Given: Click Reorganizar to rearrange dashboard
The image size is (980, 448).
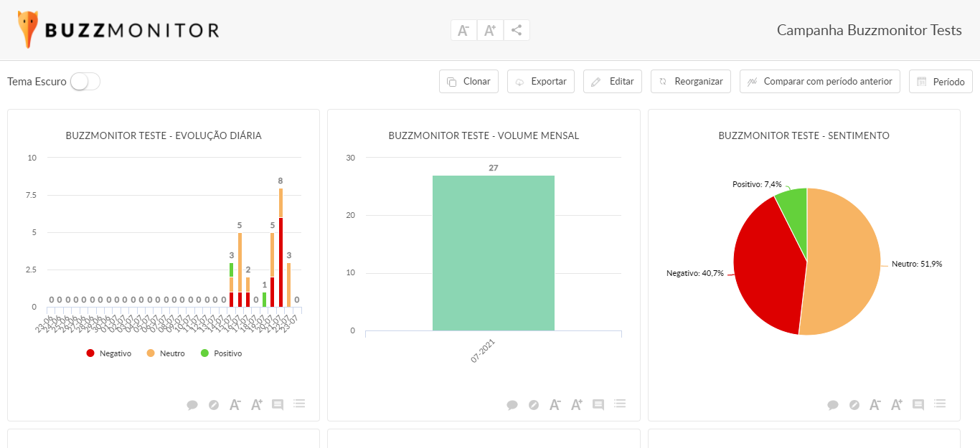Looking at the screenshot, I should coord(691,82).
